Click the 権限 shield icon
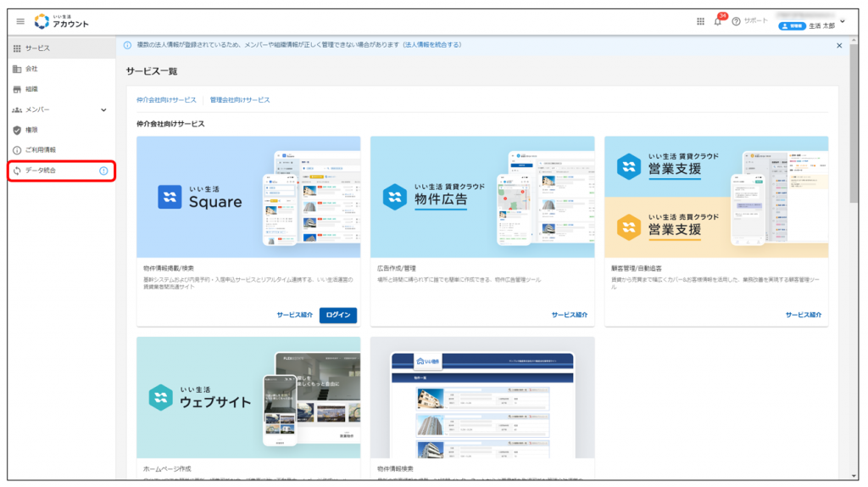 tap(17, 130)
